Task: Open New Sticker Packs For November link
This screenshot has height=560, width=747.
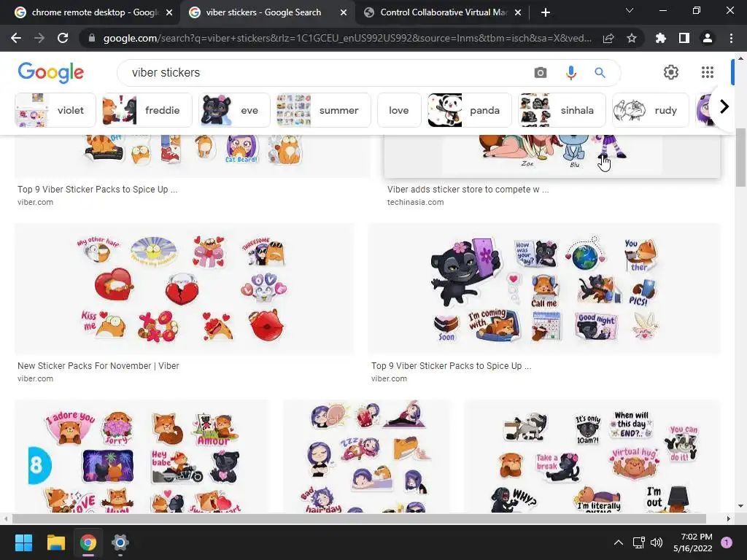Action: (x=98, y=366)
